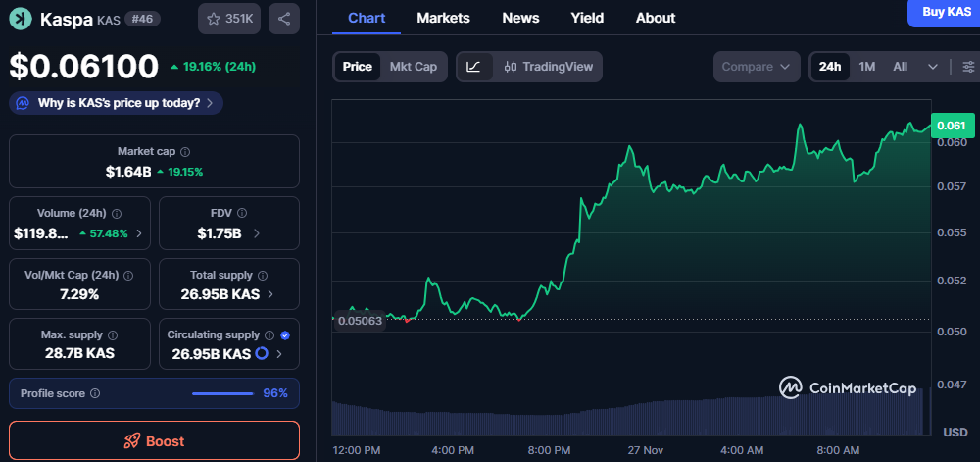Click the info icon next to Market cap

click(185, 152)
